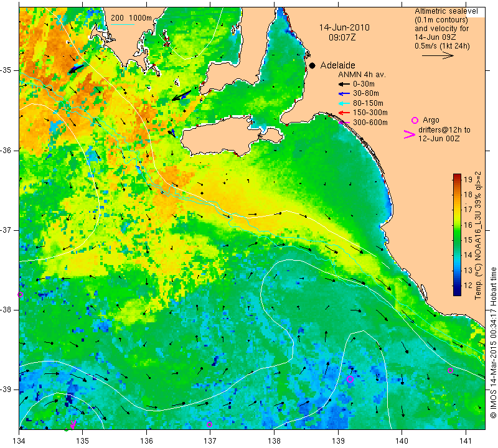Select the magenta 300-600m legend arrow
The width and height of the screenshot is (498, 448).
pyautogui.click(x=344, y=123)
